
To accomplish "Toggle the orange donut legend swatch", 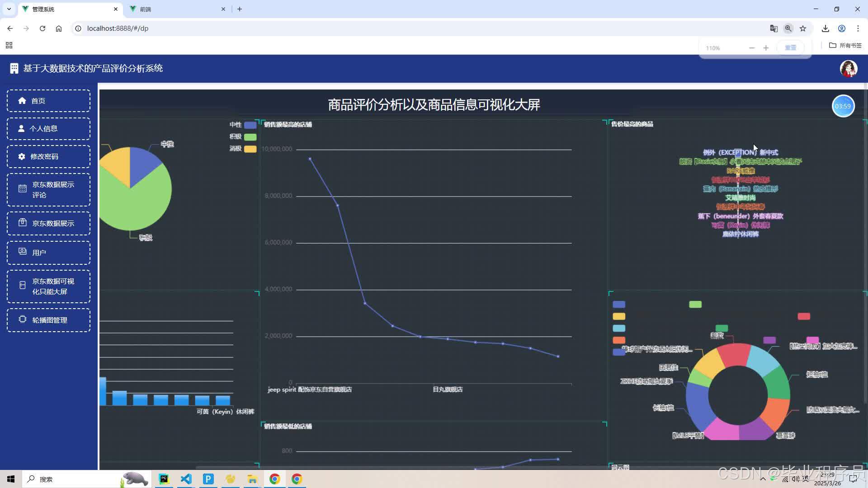I will [x=619, y=340].
